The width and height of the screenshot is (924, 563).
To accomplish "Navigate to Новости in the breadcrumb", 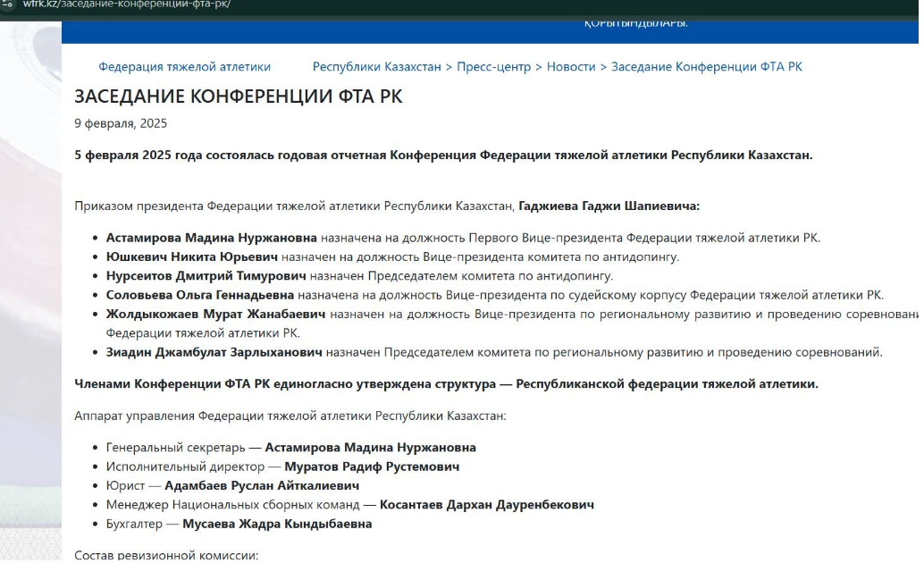I will pyautogui.click(x=570, y=67).
